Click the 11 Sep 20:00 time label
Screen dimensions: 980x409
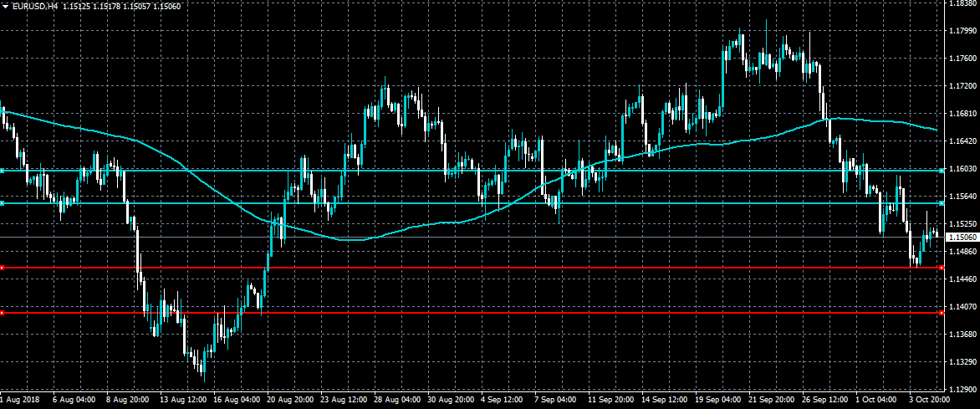click(610, 399)
